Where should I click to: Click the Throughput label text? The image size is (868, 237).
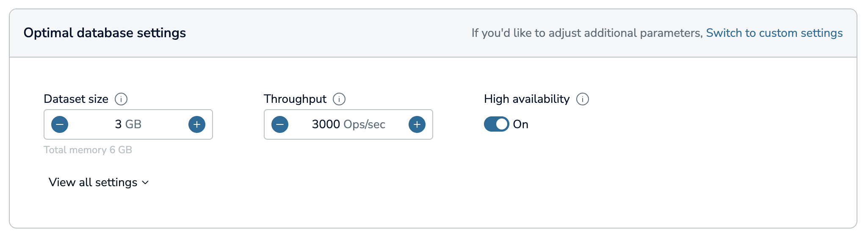[295, 99]
